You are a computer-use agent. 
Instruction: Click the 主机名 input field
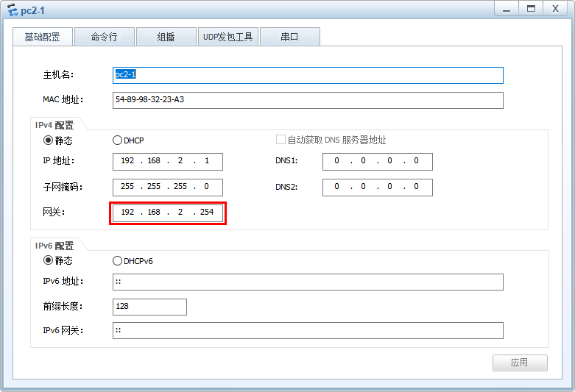coord(308,75)
